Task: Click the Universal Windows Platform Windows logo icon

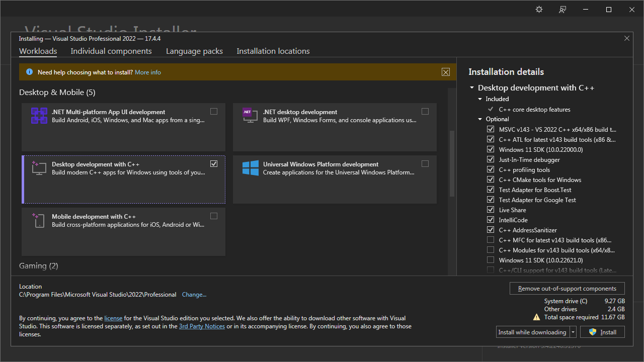Action: pyautogui.click(x=250, y=168)
